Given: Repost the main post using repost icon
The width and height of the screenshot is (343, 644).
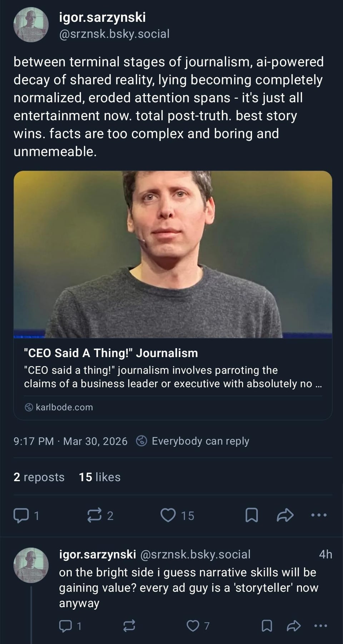Looking at the screenshot, I should (x=95, y=516).
